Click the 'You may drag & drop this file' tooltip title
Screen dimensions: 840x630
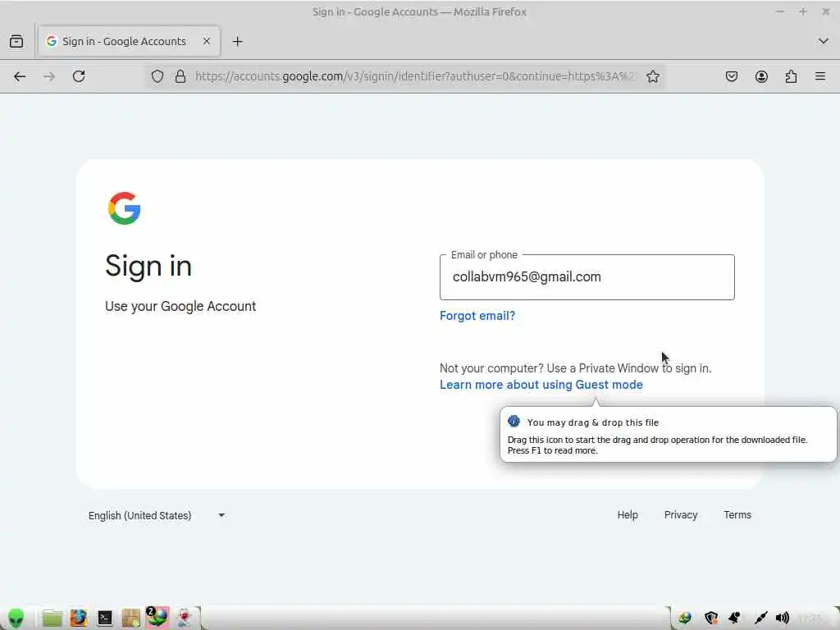coord(592,422)
